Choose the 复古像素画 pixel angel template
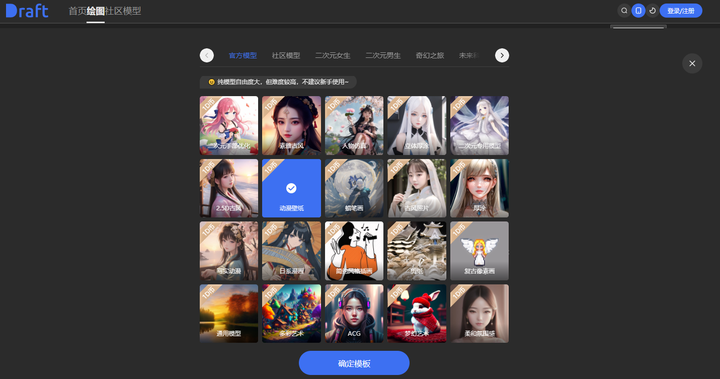The image size is (720, 379). tap(479, 251)
